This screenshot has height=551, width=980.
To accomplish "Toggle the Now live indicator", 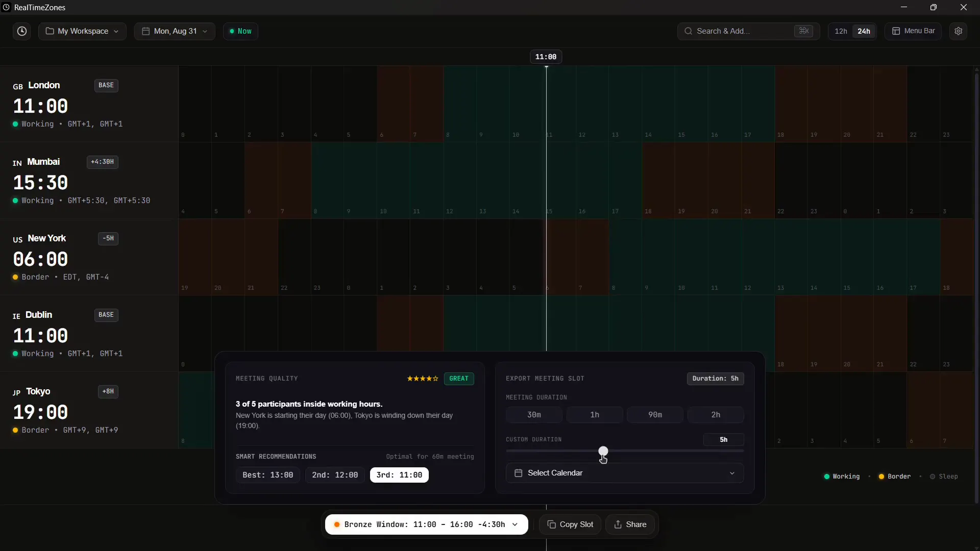I will (x=240, y=31).
